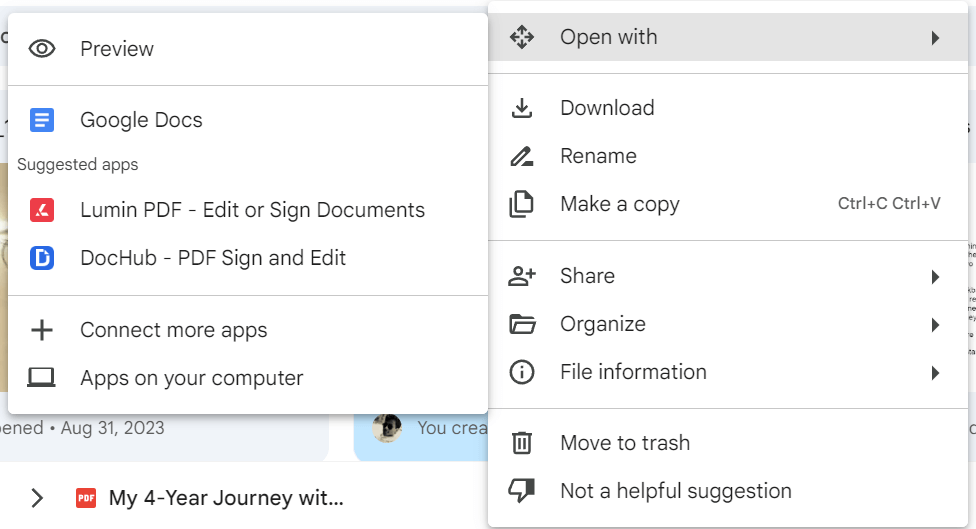This screenshot has height=529, width=976.
Task: Click the Lumin PDF red icon
Action: (x=42, y=210)
